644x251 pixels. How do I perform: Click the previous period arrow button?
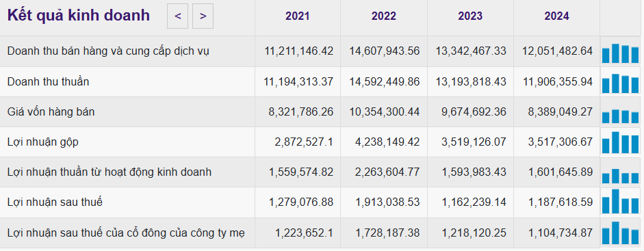[x=177, y=16]
